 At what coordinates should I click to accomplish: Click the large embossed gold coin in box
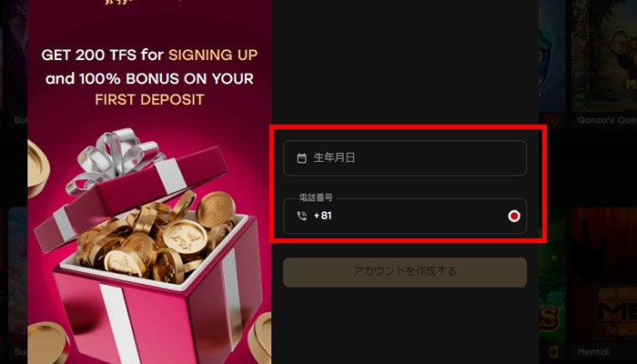coord(186,237)
